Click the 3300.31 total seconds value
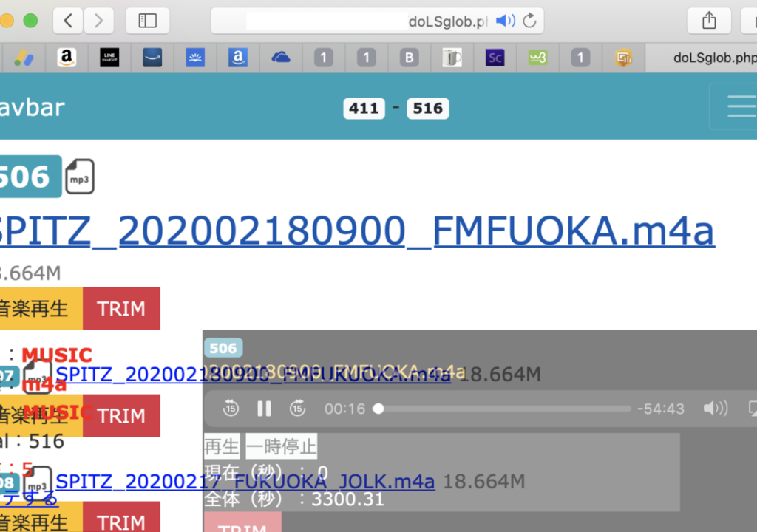 coord(347,499)
